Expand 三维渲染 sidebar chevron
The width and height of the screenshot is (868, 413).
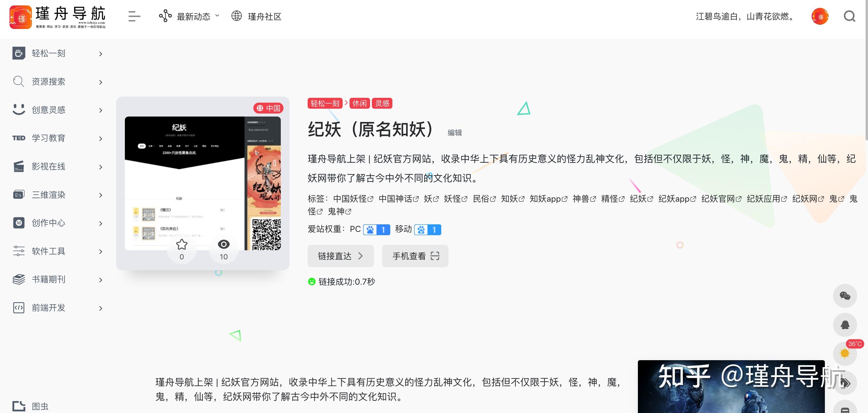(x=100, y=195)
